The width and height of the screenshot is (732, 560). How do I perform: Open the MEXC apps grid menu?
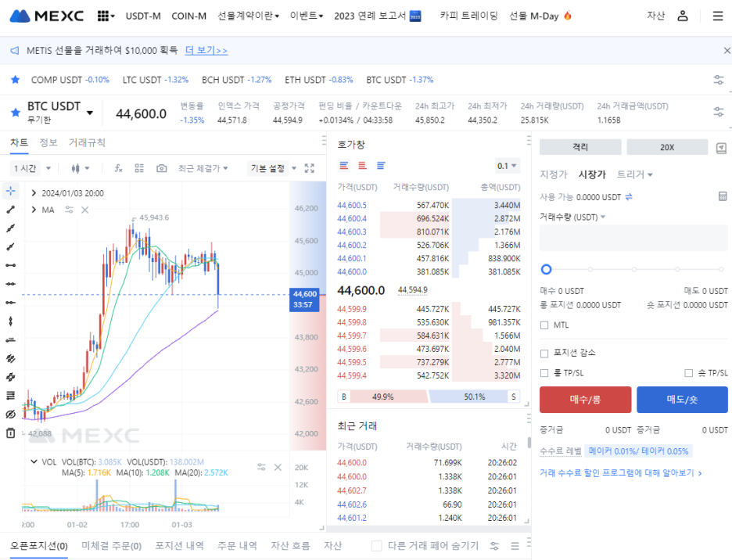point(106,16)
